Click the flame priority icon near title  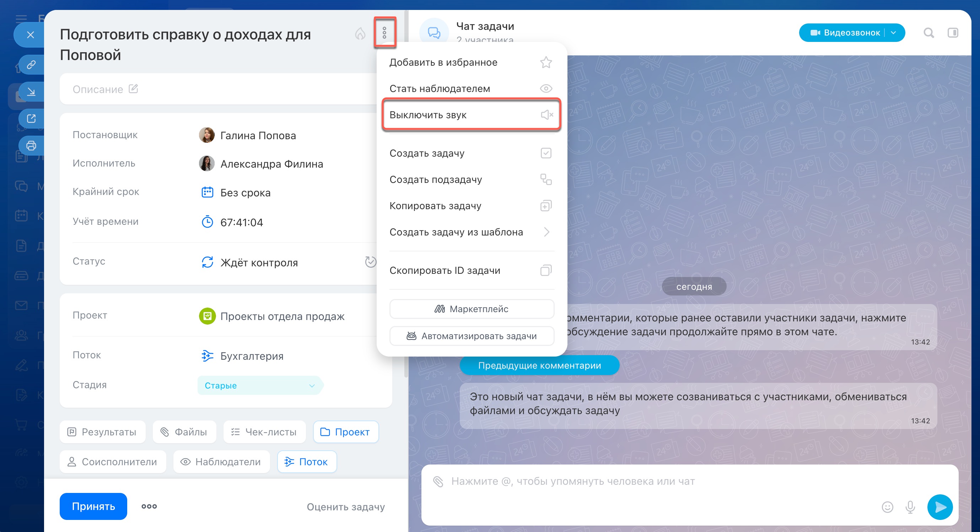[360, 34]
